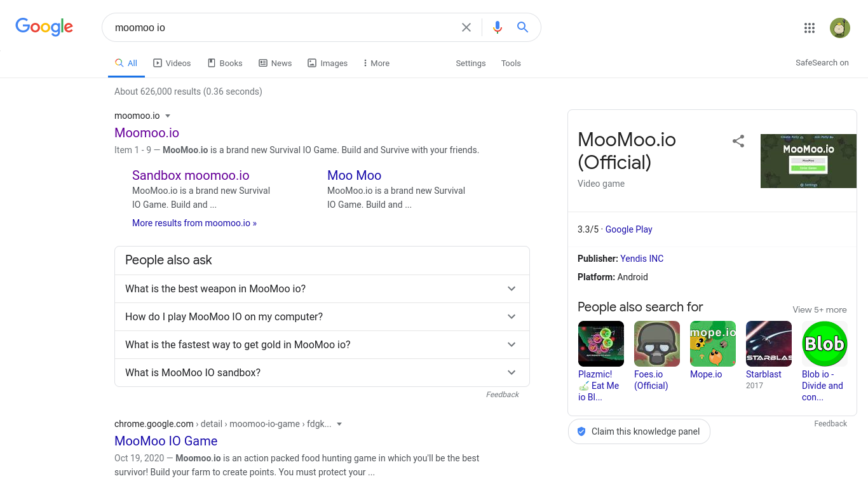Open the More search categories menu

pyautogui.click(x=376, y=63)
